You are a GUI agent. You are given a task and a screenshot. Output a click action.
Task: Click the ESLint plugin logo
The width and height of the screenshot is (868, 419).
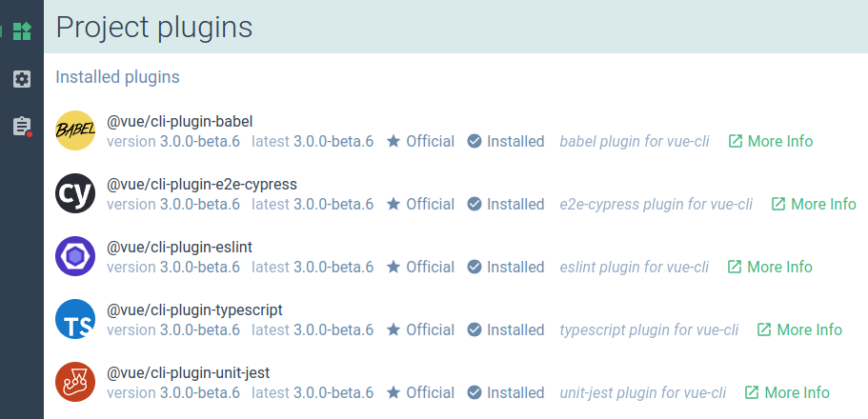click(75, 256)
